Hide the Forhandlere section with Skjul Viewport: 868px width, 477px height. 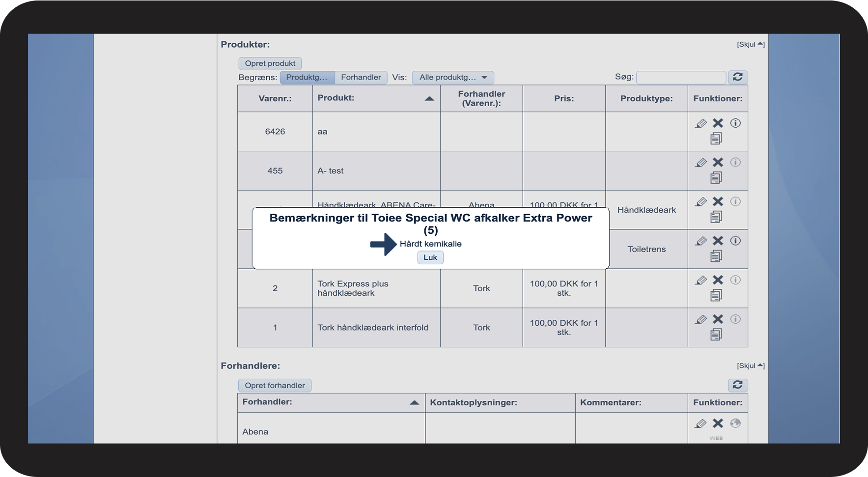tap(750, 365)
